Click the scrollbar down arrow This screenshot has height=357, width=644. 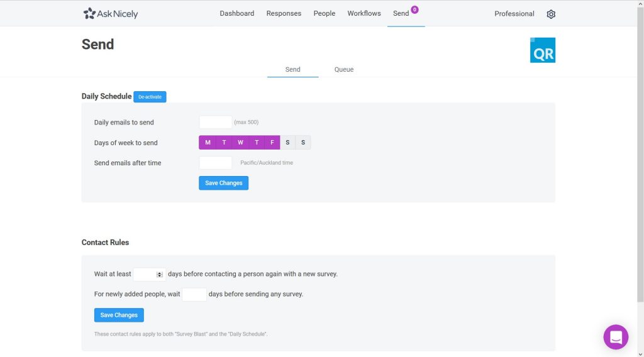tap(640, 354)
